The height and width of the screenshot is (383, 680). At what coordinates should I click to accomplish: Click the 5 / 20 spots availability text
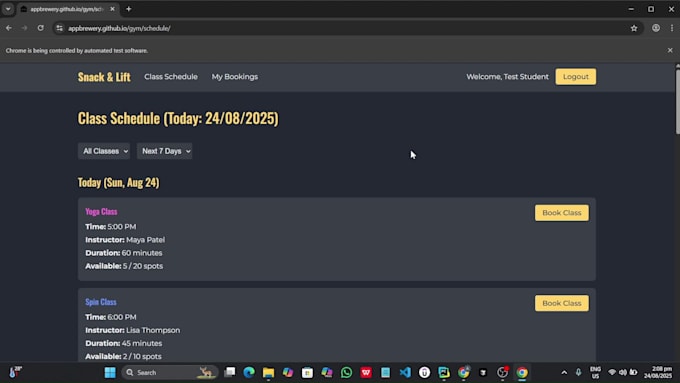(x=143, y=266)
